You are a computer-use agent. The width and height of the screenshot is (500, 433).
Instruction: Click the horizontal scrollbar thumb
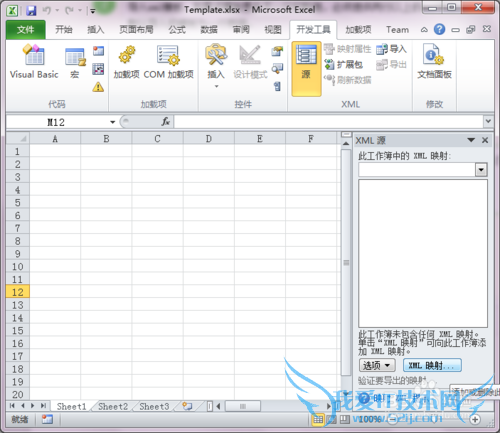pos(243,406)
